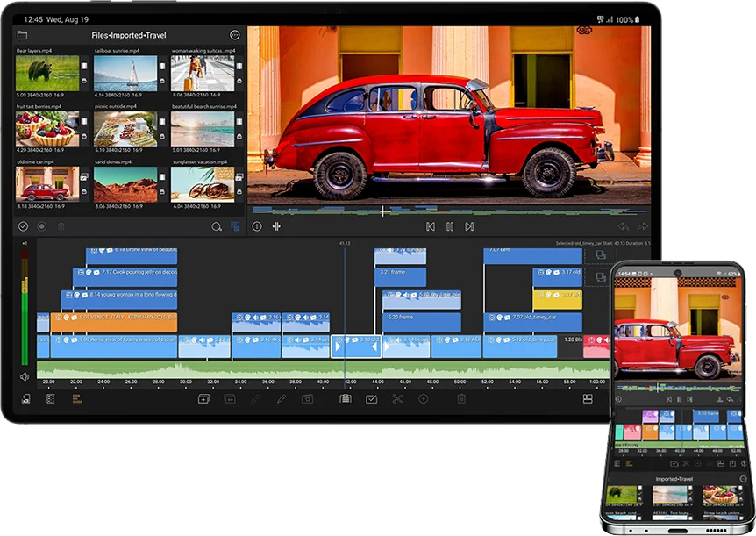Open the clipboard paste tool

346,398
